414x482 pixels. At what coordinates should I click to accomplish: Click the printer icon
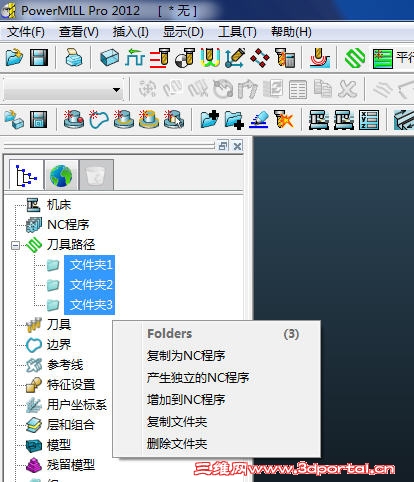click(x=73, y=58)
